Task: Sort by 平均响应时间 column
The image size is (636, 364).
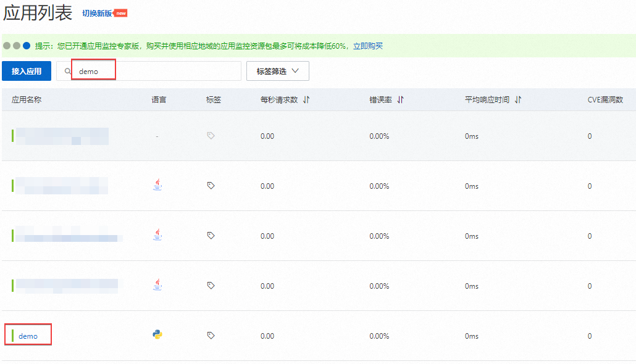Action: 518,99
